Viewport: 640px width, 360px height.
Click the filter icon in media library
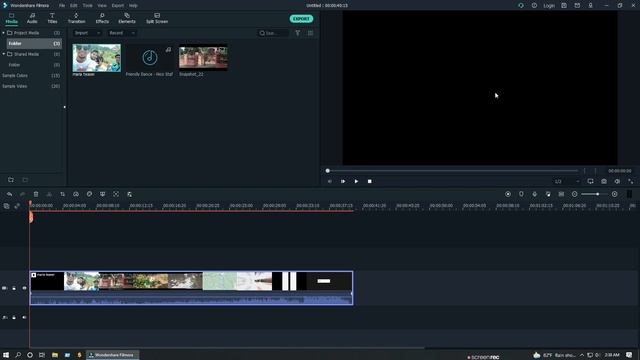(298, 33)
